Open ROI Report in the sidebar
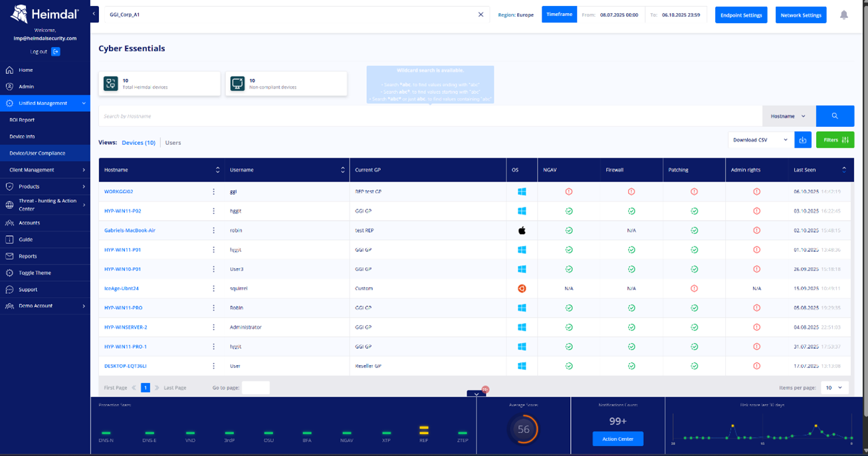This screenshot has height=456, width=868. coord(22,120)
